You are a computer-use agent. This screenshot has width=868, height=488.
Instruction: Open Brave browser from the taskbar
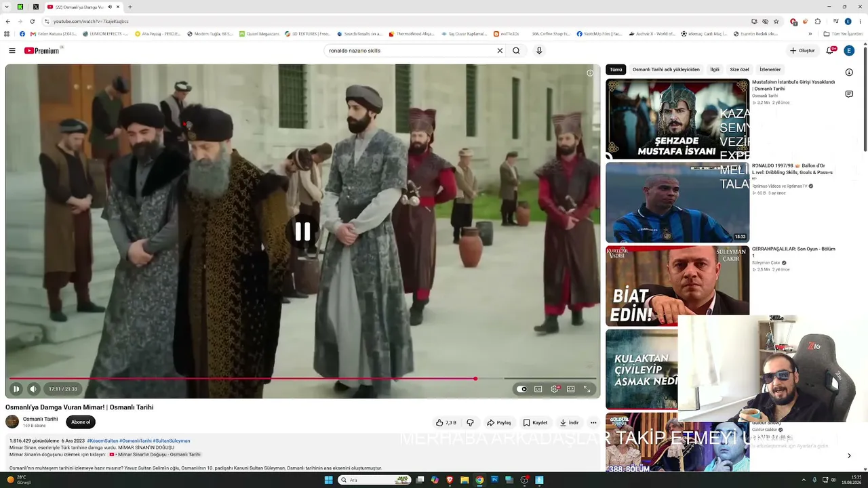pyautogui.click(x=450, y=480)
